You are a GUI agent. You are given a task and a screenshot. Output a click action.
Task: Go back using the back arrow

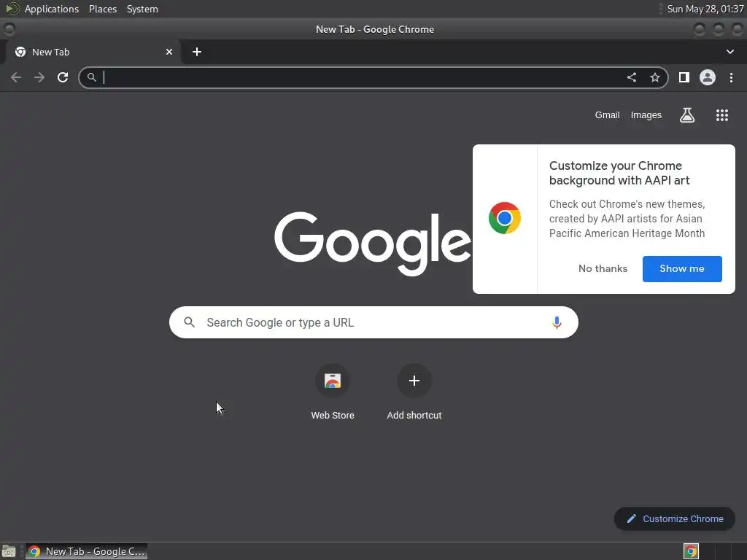point(16,77)
